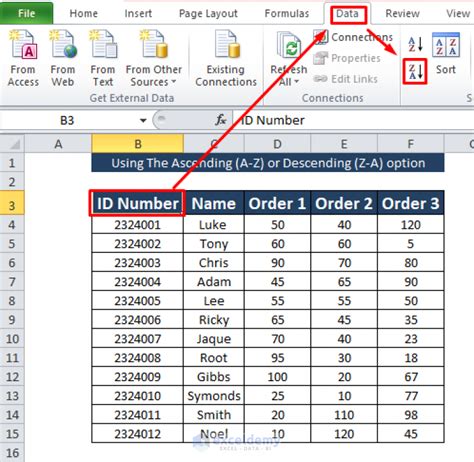Click the cell containing Tony

click(x=214, y=244)
